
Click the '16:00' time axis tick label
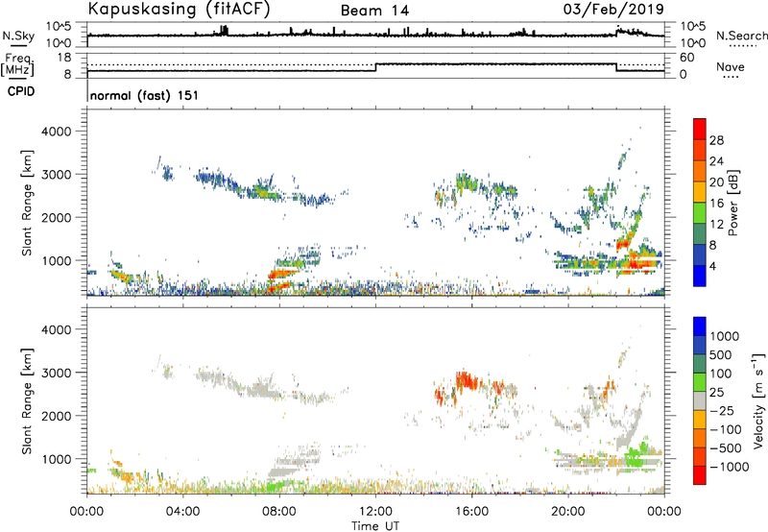coord(471,512)
